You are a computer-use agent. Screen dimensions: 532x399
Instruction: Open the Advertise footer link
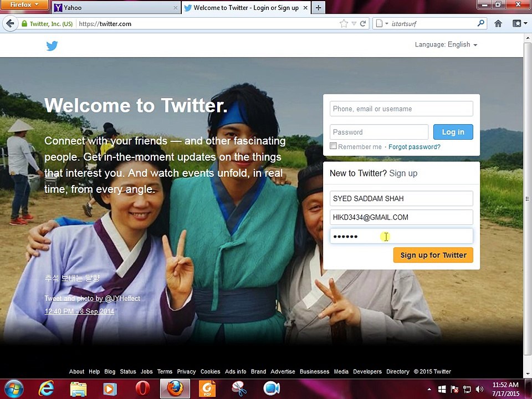click(283, 371)
